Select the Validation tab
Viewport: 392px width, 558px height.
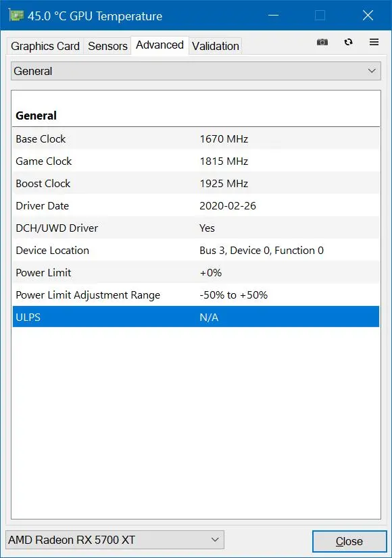coord(216,46)
